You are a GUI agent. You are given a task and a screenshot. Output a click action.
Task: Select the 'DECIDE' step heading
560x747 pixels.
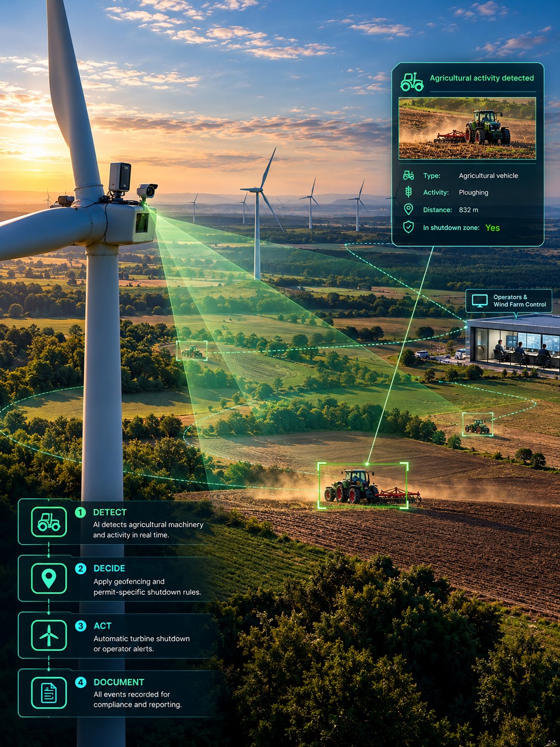109,568
